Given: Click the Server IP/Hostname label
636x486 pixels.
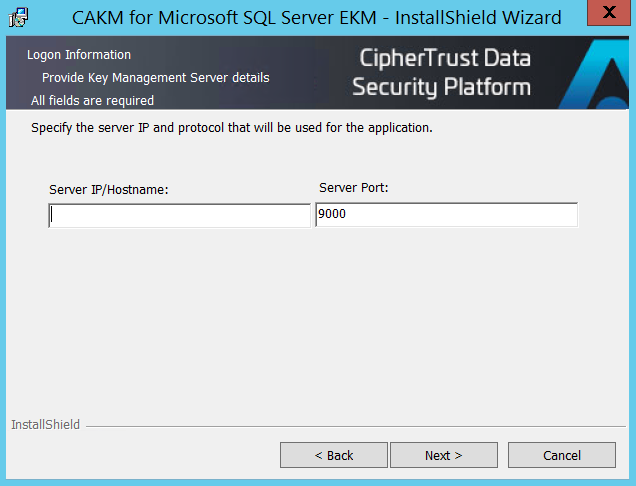Looking at the screenshot, I should pyautogui.click(x=108, y=189).
